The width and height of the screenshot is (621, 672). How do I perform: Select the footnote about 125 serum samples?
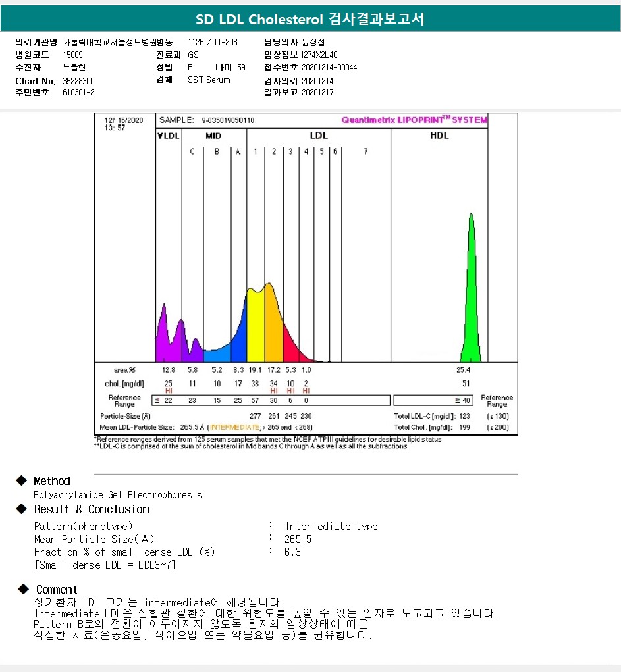pyautogui.click(x=267, y=439)
